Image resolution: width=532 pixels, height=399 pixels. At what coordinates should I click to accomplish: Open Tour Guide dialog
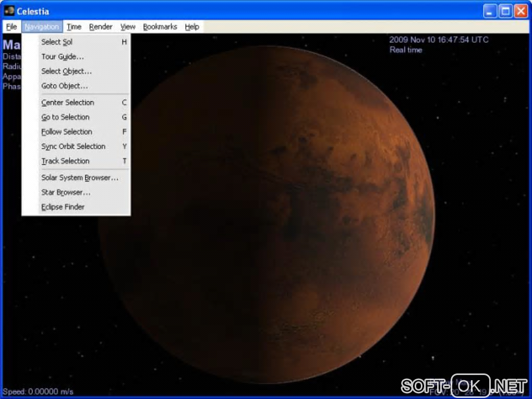[76, 57]
